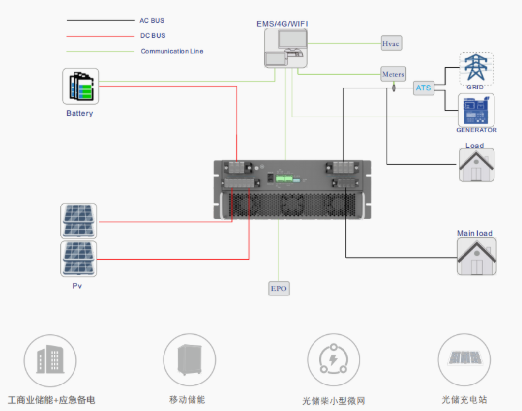This screenshot has width=522, height=411.
Task: Select the Meters box
Action: pos(393,74)
